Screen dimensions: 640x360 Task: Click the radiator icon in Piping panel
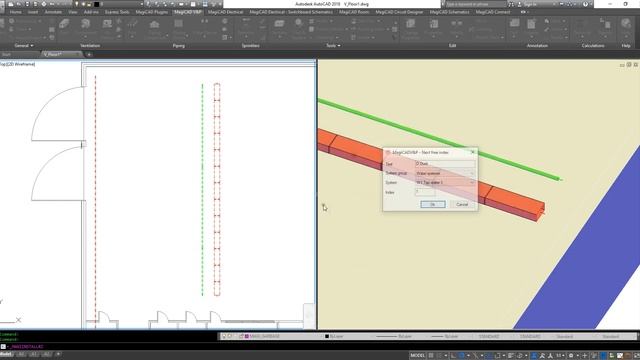(178, 24)
